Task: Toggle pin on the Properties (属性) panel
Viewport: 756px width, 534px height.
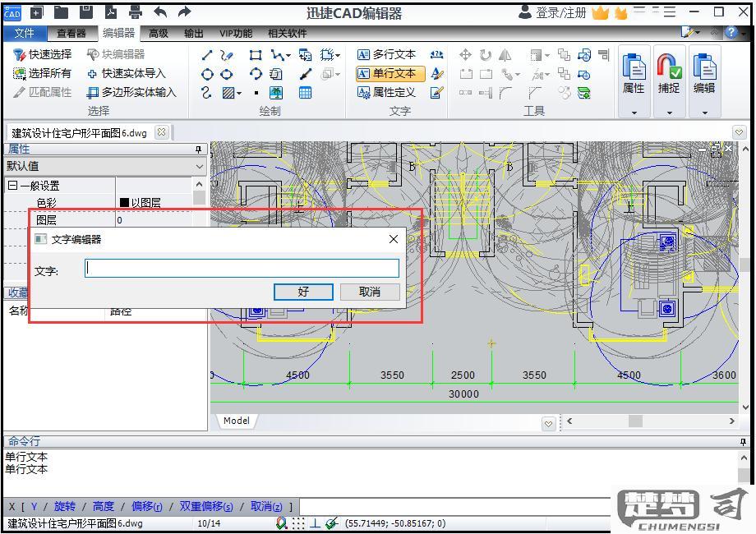Action: (x=198, y=150)
